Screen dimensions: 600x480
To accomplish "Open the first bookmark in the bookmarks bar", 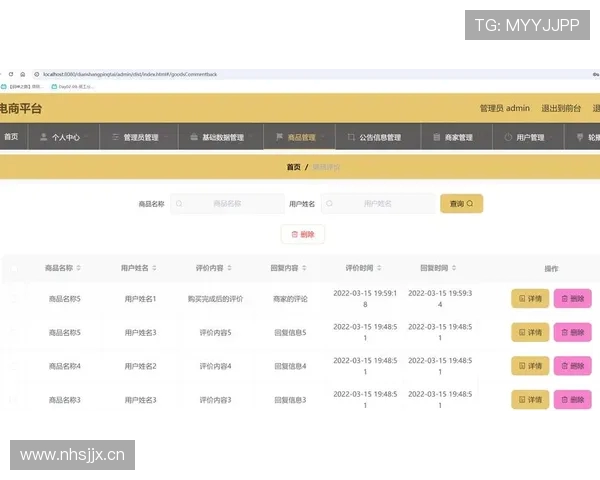I will [x=23, y=87].
